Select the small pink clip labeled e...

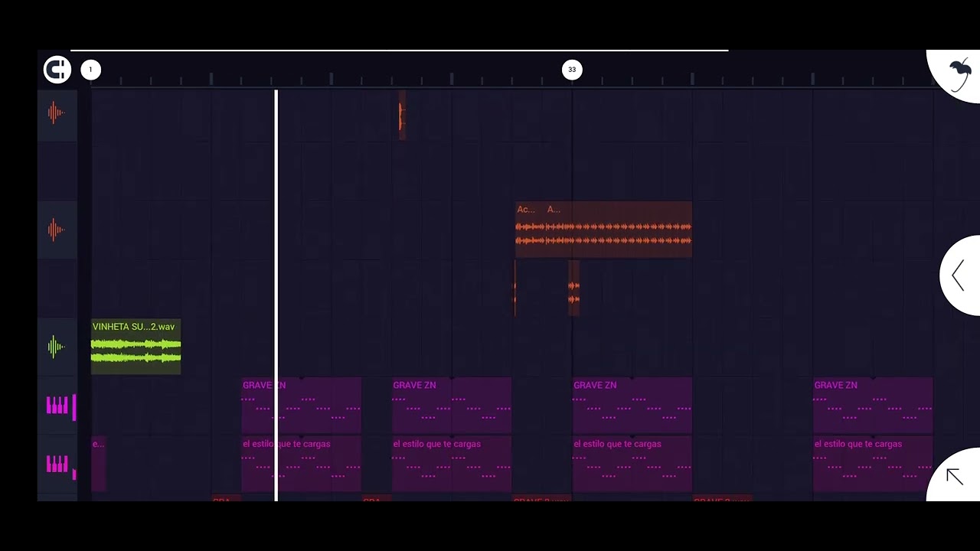tap(98, 464)
